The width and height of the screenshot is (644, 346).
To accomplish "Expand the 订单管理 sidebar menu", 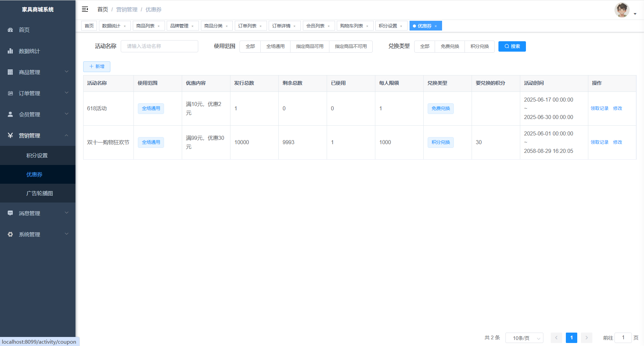I will 38,93.
